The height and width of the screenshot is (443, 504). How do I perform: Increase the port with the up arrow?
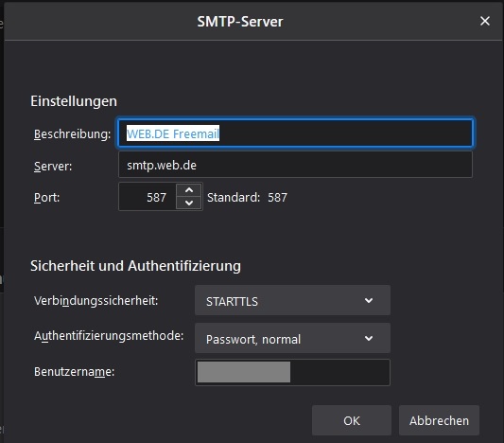click(189, 190)
